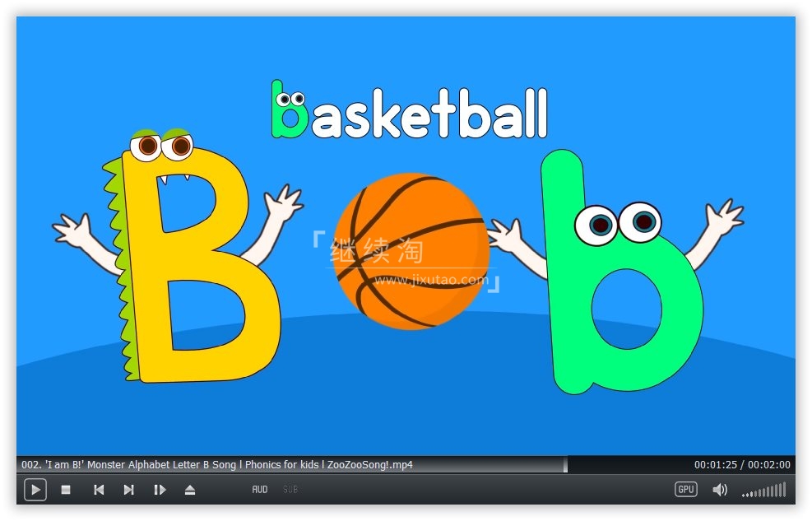Mute the sound with the speaker icon
Image resolution: width=812 pixels, height=521 pixels.
(x=719, y=490)
